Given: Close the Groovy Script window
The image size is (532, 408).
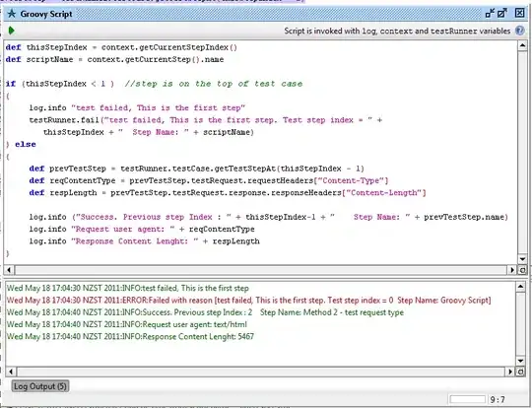Looking at the screenshot, I should [x=519, y=13].
